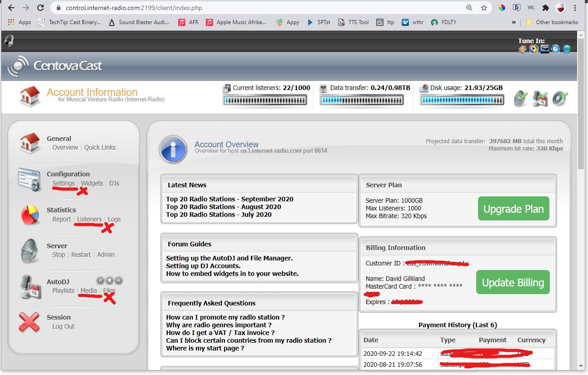Click the Update Billing button

tap(513, 282)
